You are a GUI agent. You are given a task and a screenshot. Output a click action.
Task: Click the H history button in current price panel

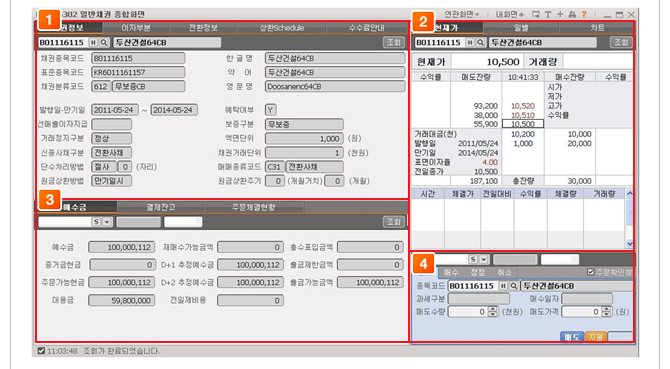point(470,42)
